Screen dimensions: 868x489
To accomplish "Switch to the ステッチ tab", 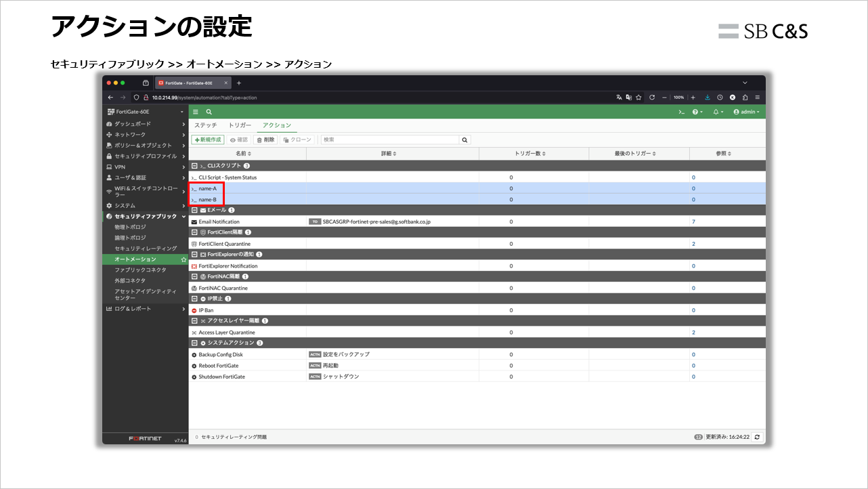I will point(205,125).
